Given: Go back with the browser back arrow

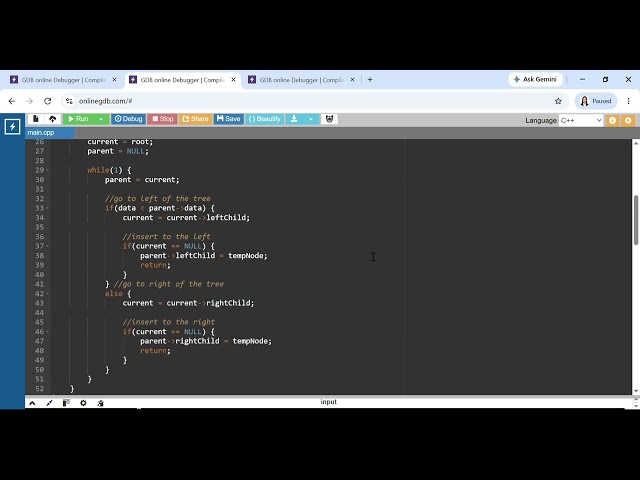Looking at the screenshot, I should pos(11,101).
